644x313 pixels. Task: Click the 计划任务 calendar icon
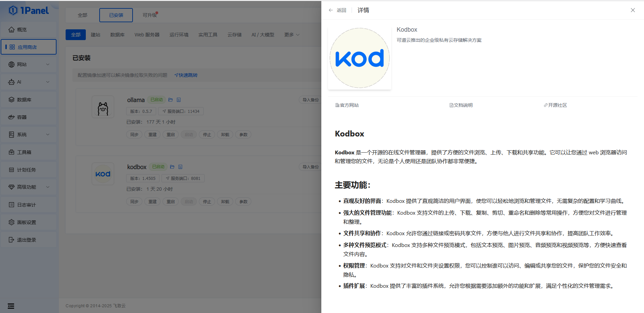click(11, 170)
